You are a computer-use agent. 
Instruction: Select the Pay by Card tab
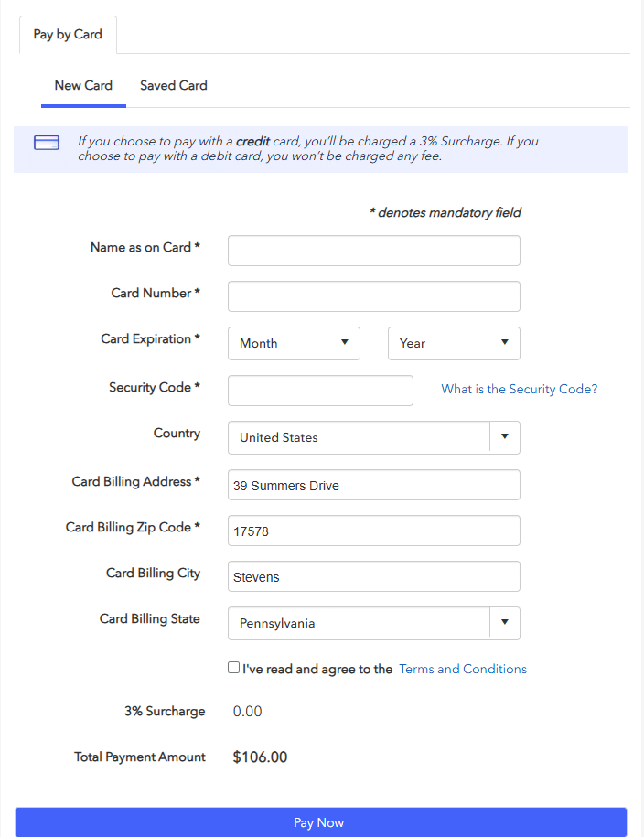click(x=68, y=35)
